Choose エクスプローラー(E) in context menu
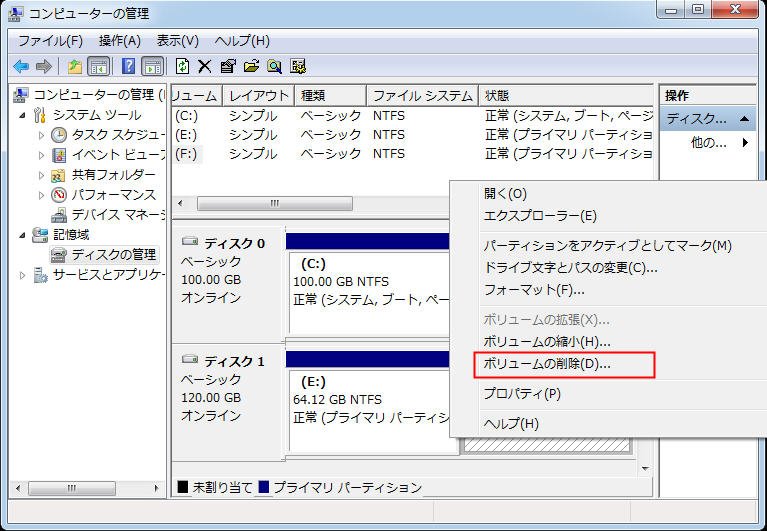The image size is (767, 531). click(540, 216)
